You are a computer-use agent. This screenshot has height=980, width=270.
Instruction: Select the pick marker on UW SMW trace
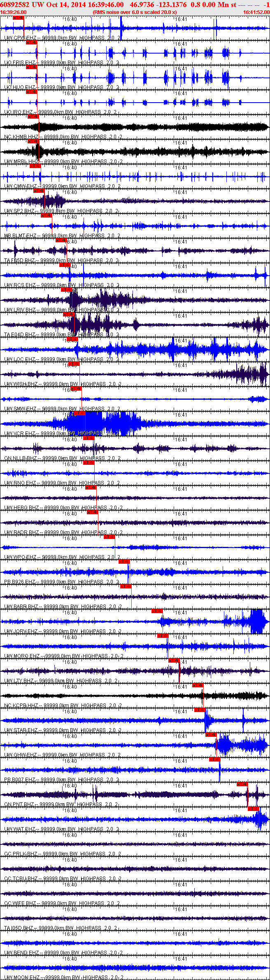(76, 389)
